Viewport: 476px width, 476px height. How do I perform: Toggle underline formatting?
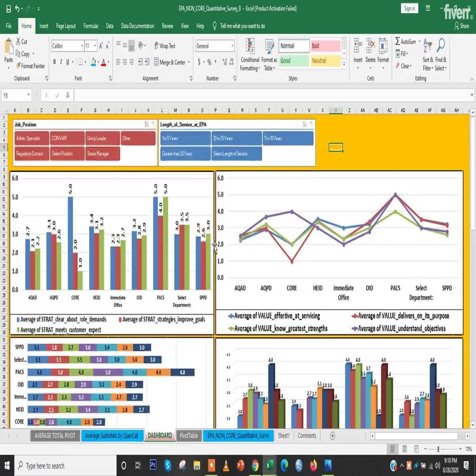[67, 61]
